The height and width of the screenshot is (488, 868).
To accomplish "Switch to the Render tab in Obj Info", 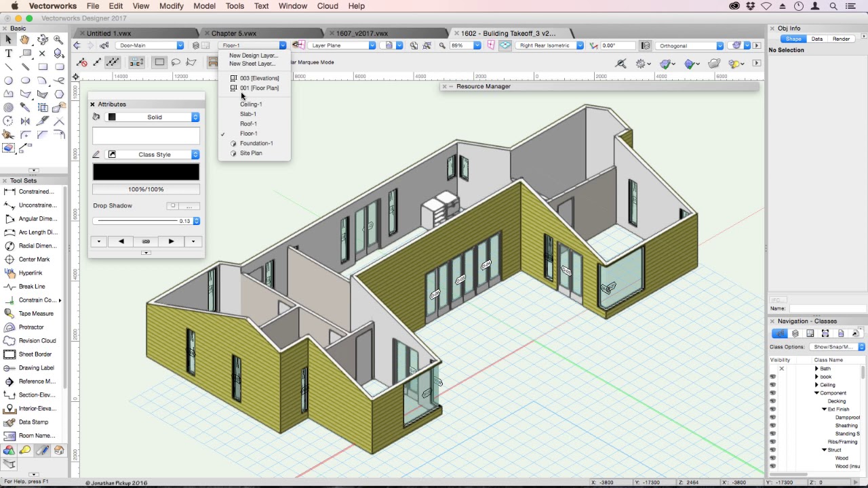I will [842, 39].
